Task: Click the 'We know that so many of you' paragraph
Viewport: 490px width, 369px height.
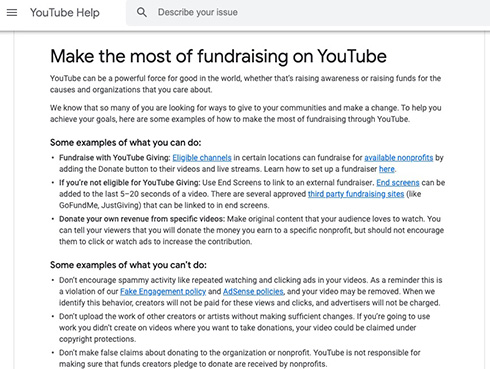Action: pos(246,114)
